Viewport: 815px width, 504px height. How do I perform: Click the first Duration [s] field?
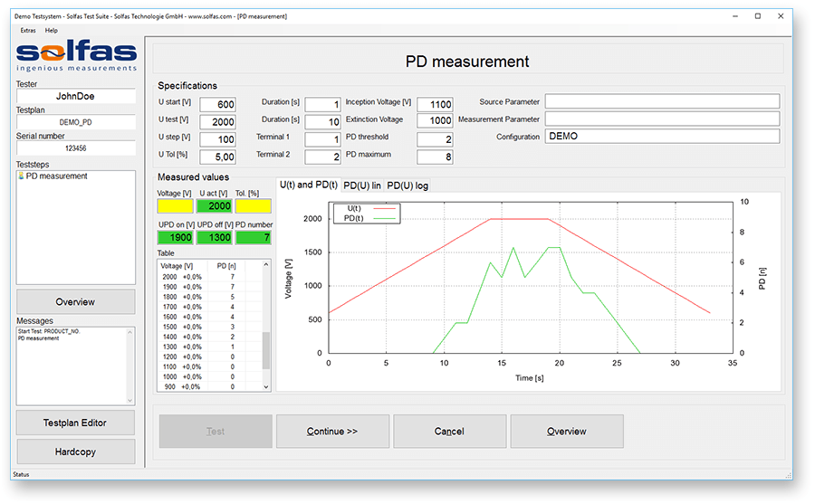point(322,104)
